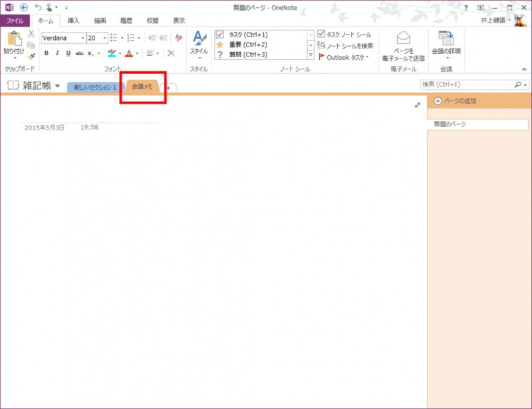Switch to the 表示 tab
The width and height of the screenshot is (532, 409).
[179, 21]
